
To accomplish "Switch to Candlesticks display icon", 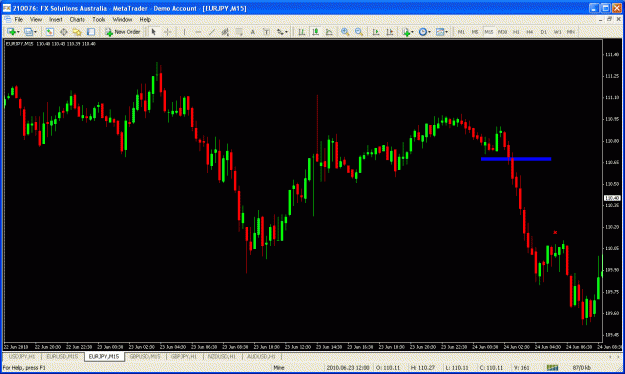I will 315,32.
